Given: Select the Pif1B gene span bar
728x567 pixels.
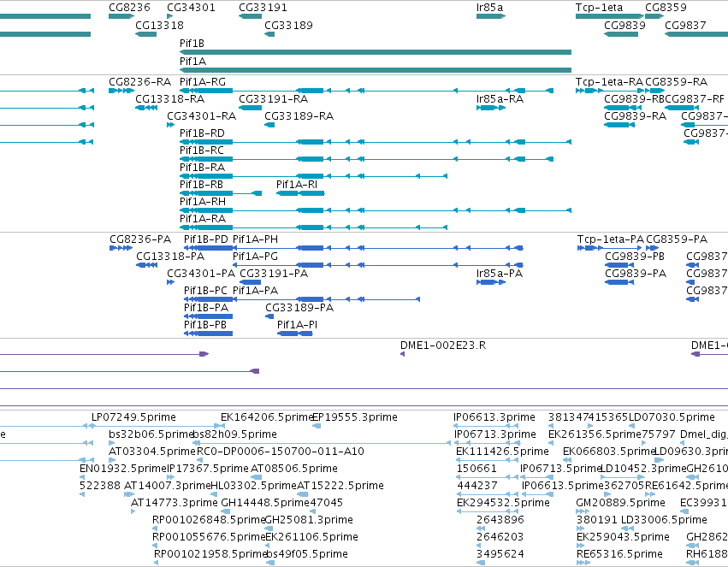Looking at the screenshot, I should [x=376, y=52].
